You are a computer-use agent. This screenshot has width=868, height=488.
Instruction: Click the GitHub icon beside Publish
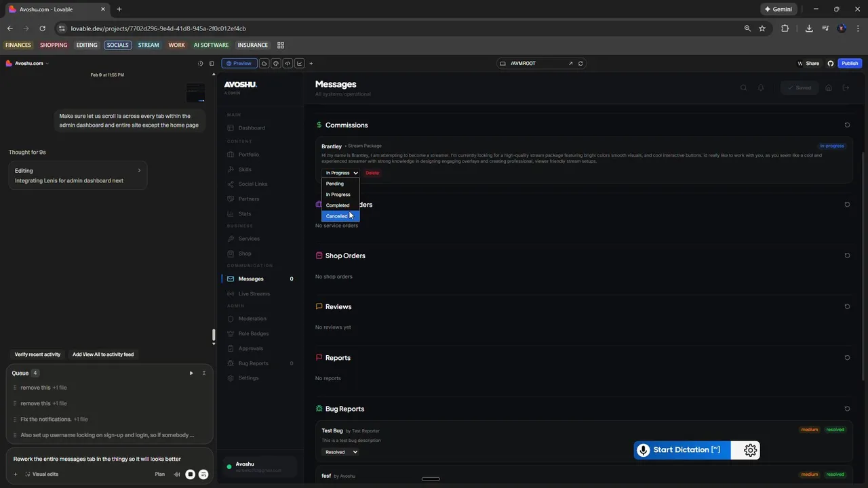tap(831, 63)
